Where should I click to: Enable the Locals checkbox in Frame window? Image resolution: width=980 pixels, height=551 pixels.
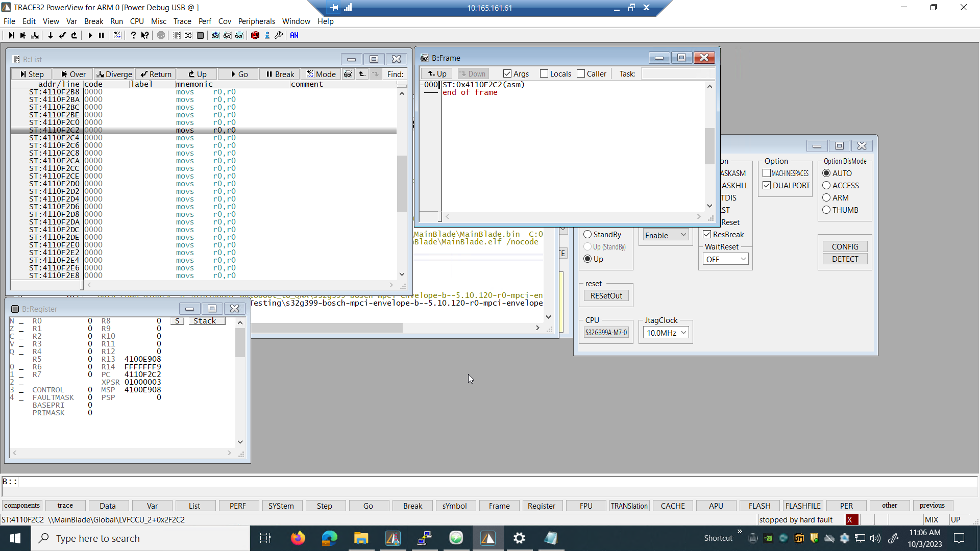544,73
